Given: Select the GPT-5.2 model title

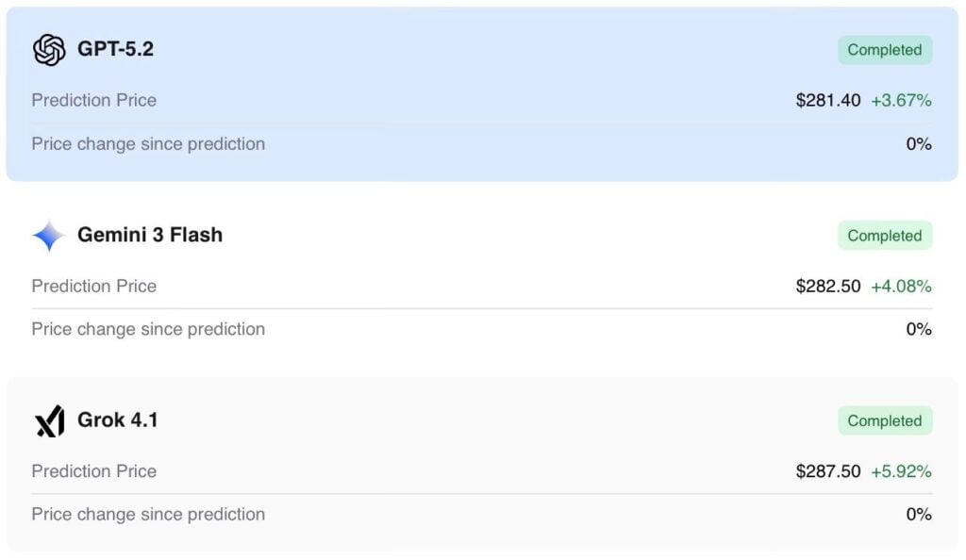Looking at the screenshot, I should [x=115, y=50].
